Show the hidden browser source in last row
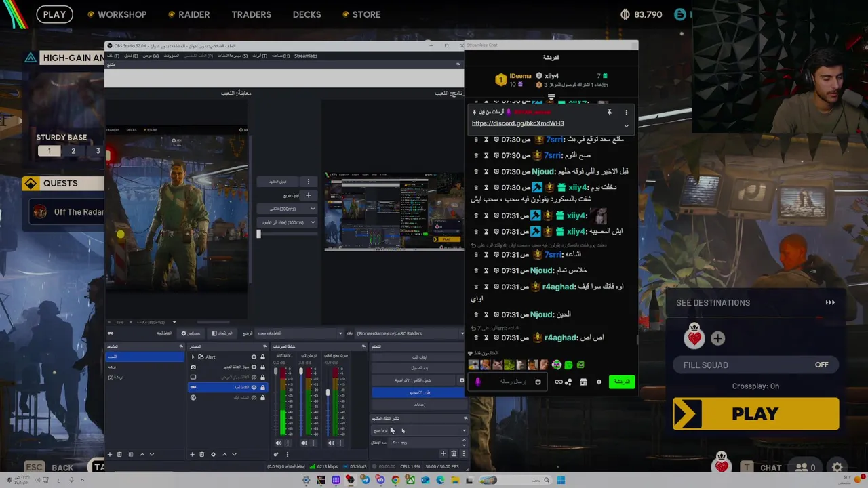Image resolution: width=868 pixels, height=488 pixels. [x=254, y=397]
